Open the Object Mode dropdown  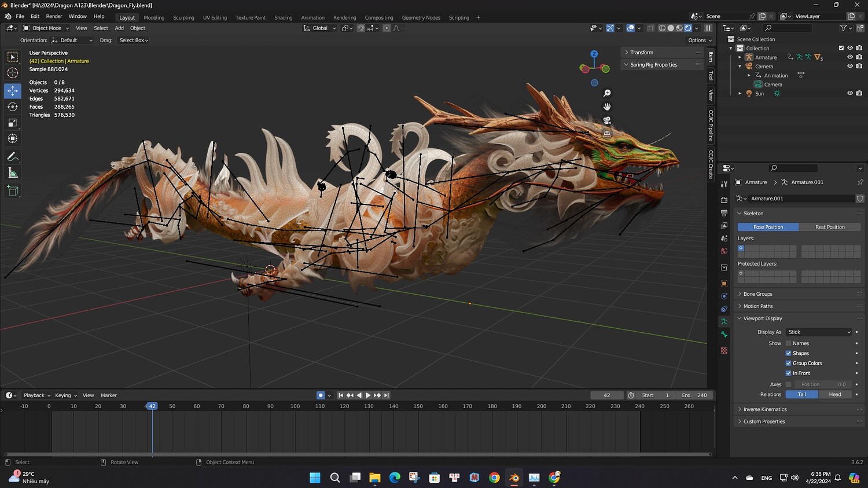46,28
